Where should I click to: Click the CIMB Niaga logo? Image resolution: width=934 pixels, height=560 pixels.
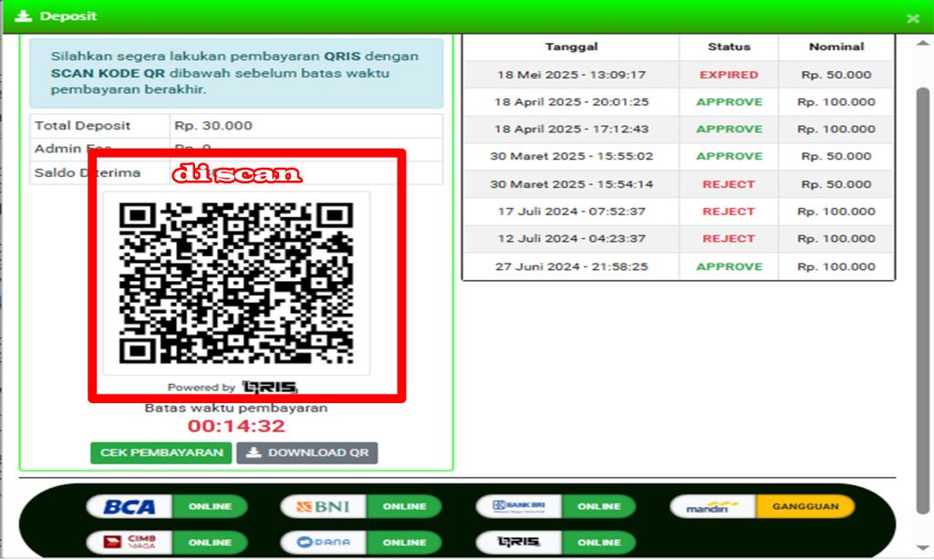point(130,542)
